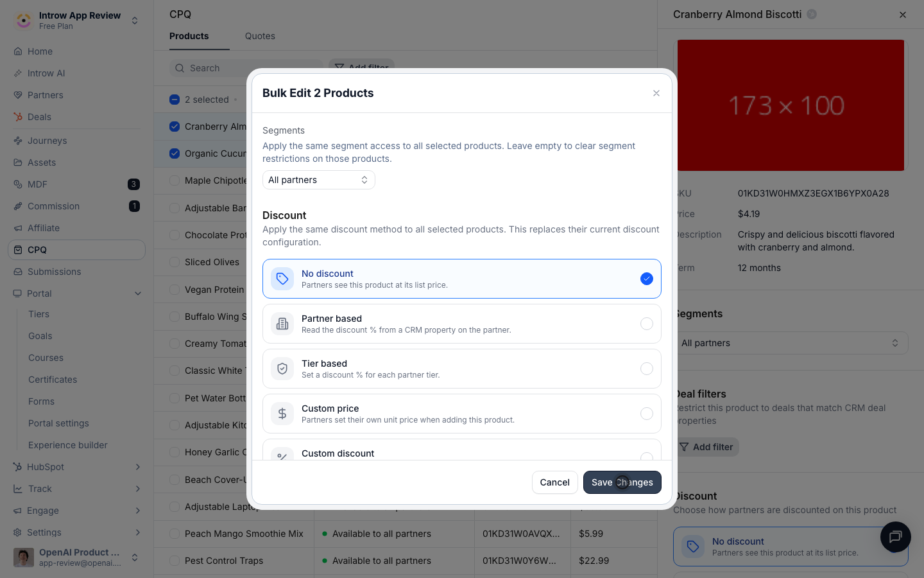This screenshot has width=924, height=578.
Task: Click the Save Changes button
Action: (622, 482)
